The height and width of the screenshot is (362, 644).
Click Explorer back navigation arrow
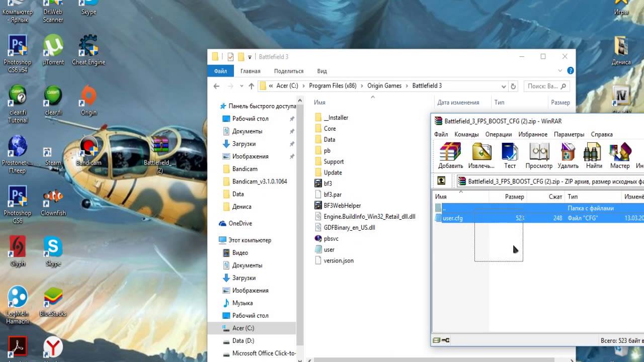[x=216, y=86]
